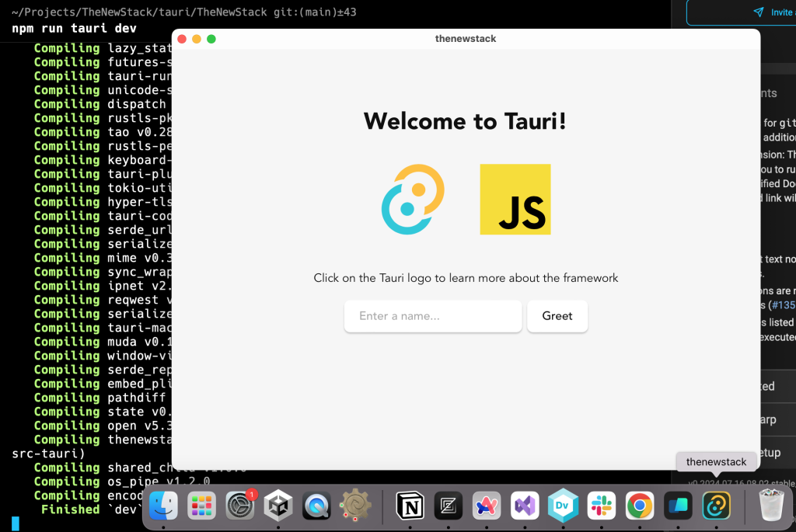Minimize the thenewstack window with yellow button
The height and width of the screenshot is (532, 796).
point(197,39)
